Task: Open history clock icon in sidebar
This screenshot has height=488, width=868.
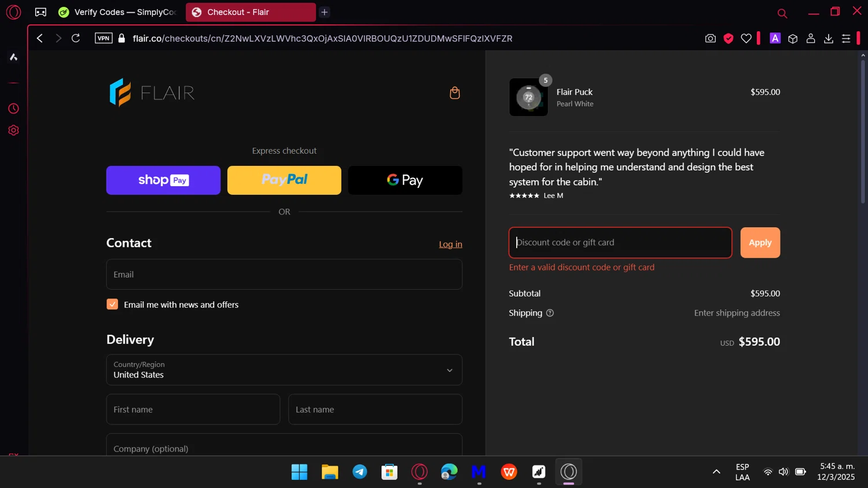Action: (x=13, y=109)
